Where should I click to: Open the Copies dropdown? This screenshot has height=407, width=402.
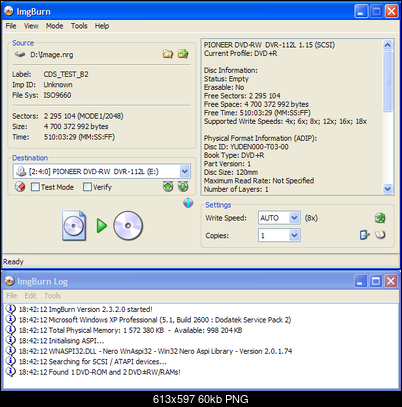294,235
